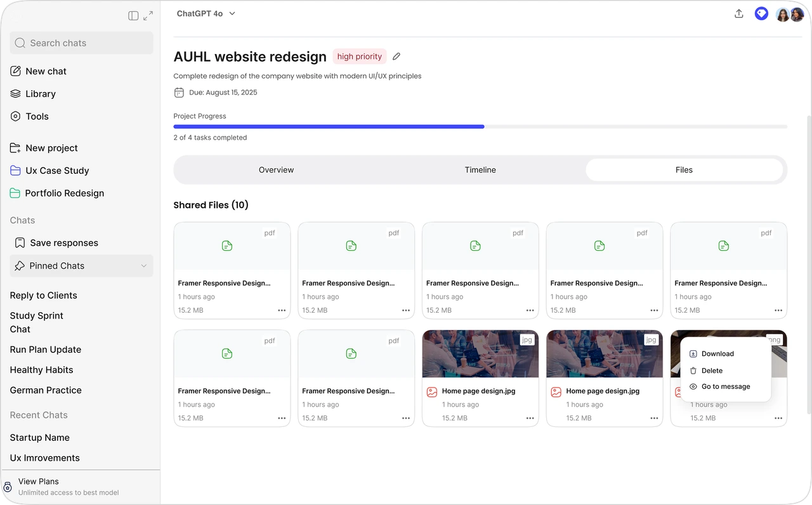The image size is (812, 505).
Task: Open options menu of first pdf file
Action: click(x=282, y=310)
